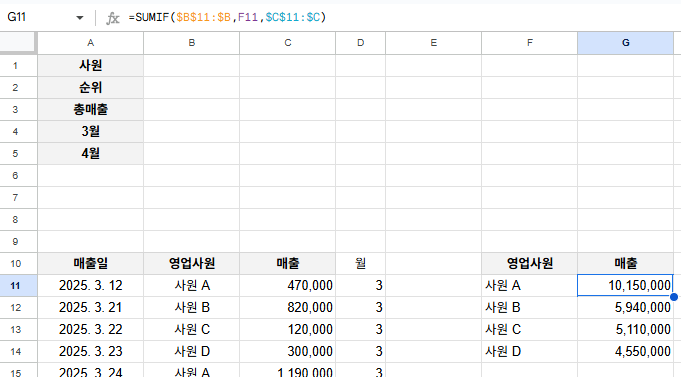The height and width of the screenshot is (377, 681).
Task: Click 사원 B in cell F12
Action: coord(529,308)
